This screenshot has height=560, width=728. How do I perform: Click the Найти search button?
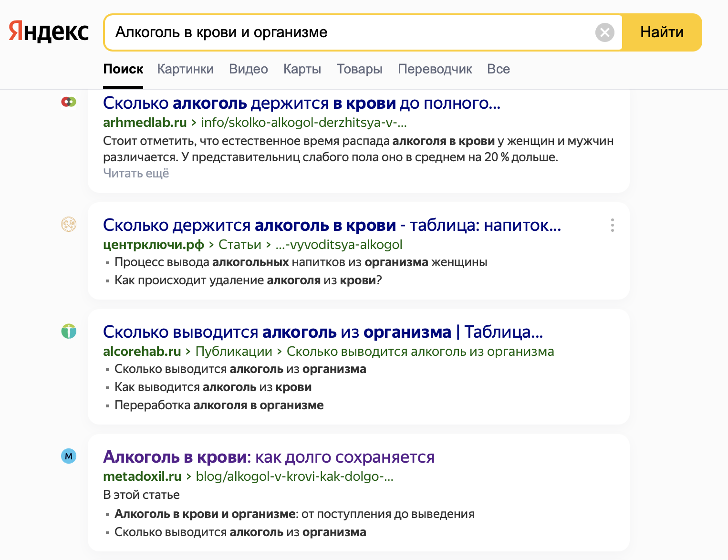pyautogui.click(x=662, y=32)
